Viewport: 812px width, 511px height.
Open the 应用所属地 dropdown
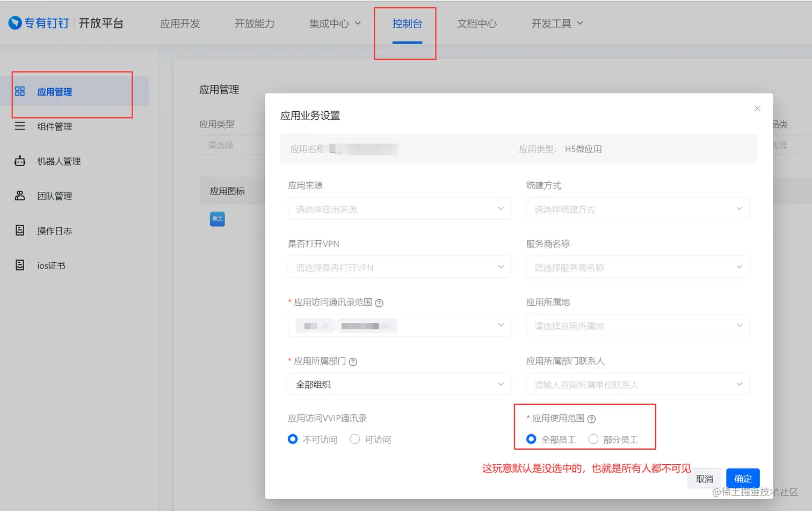(638, 326)
